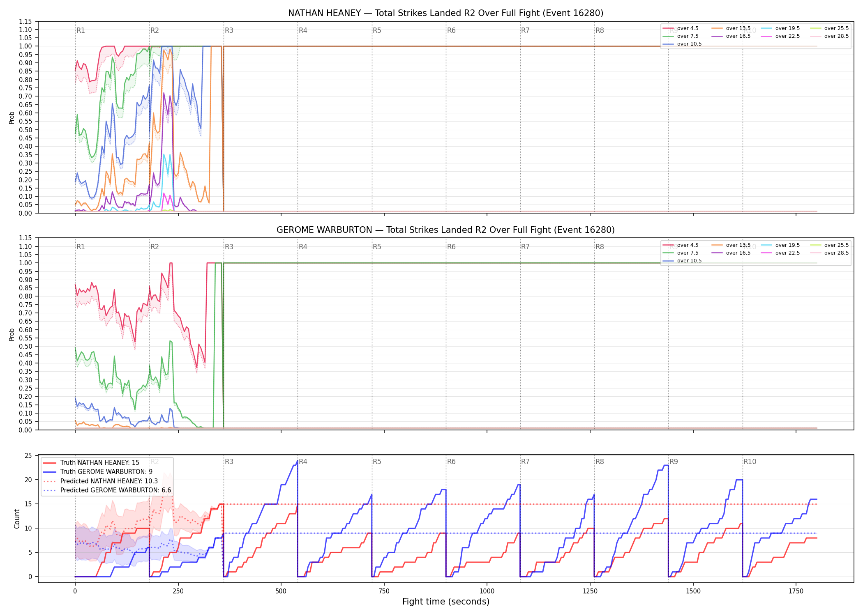The width and height of the screenshot is (863, 616).
Task: Click the 250 tick label on time axis
Action: [178, 591]
